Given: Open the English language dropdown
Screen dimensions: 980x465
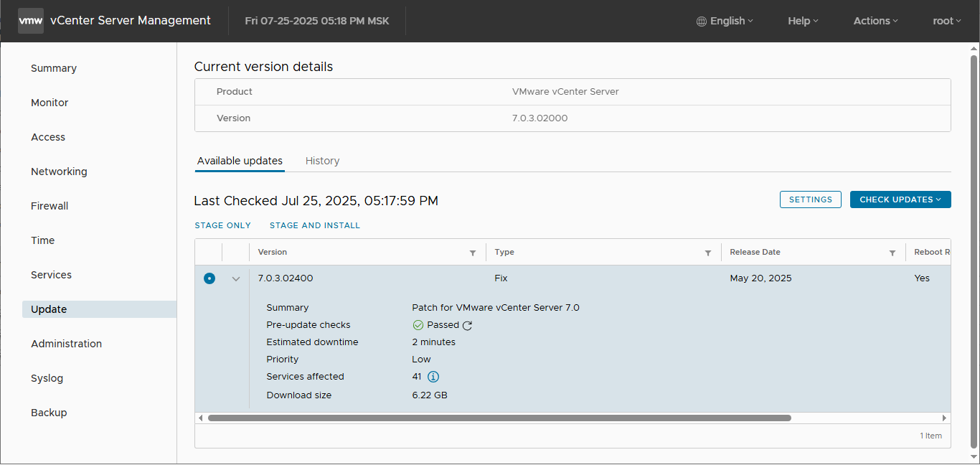Looking at the screenshot, I should 725,21.
